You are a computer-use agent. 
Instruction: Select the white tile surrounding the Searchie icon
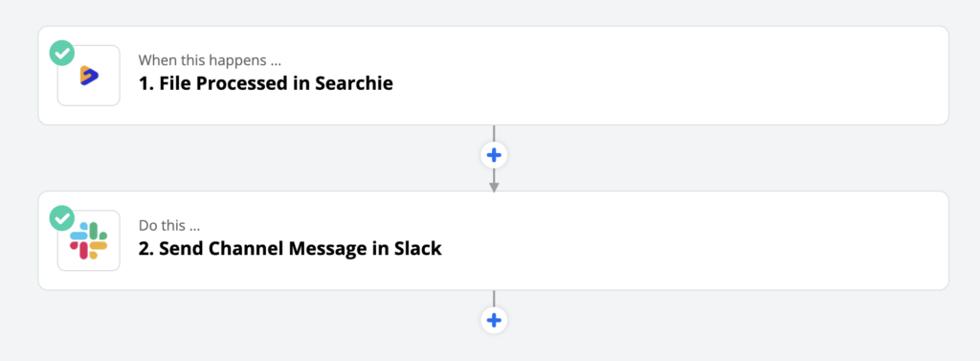(x=89, y=76)
